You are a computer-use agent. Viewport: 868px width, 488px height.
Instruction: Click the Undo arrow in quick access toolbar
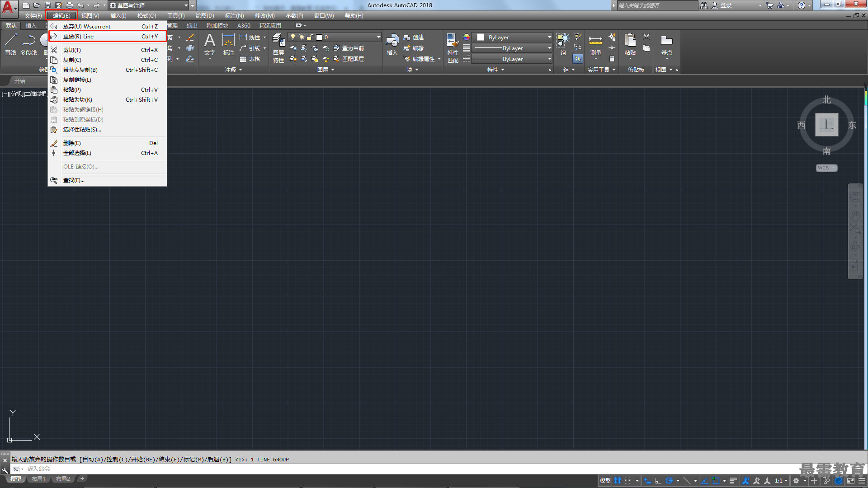click(x=80, y=5)
